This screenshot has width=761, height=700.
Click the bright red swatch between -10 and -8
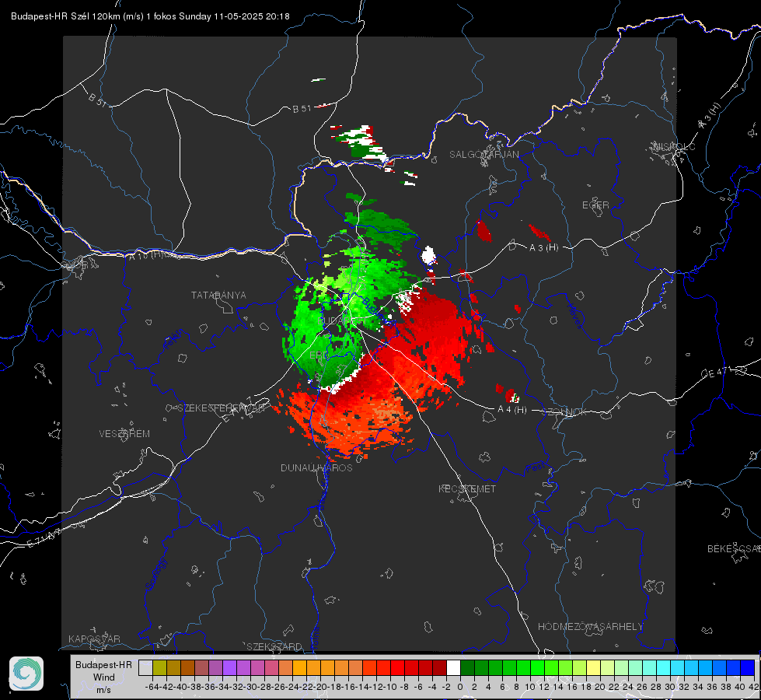click(397, 667)
